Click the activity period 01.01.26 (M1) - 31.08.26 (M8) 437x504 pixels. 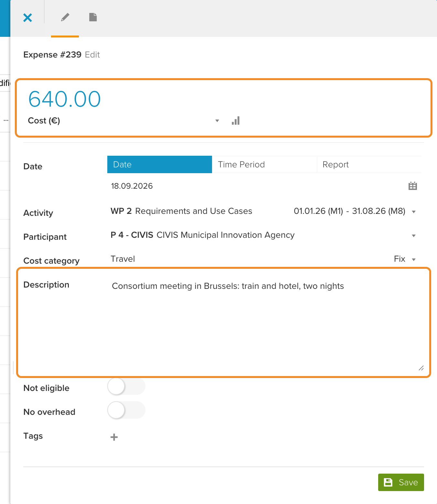349,211
